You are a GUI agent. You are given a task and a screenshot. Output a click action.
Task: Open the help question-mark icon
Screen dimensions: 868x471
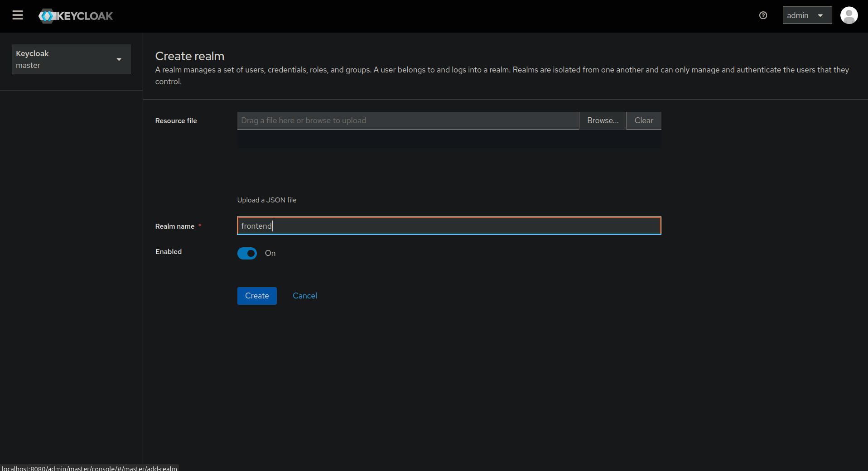point(763,15)
